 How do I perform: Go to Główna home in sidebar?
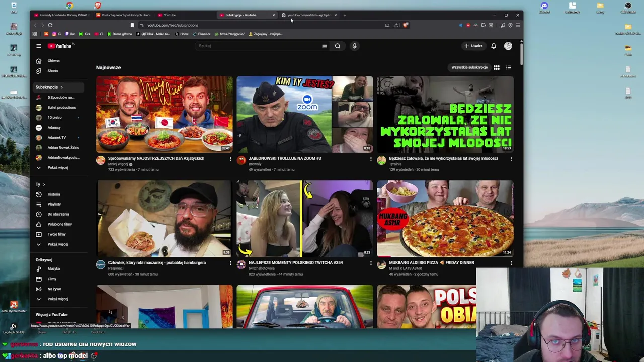tap(58, 61)
